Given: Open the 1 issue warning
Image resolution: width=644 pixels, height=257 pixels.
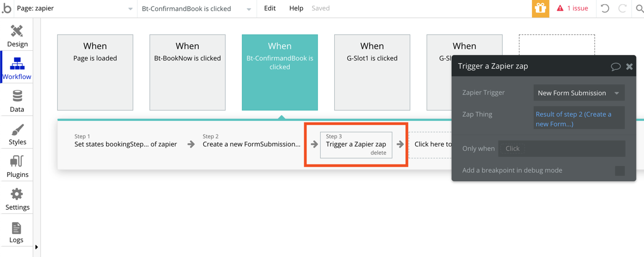Looking at the screenshot, I should click(x=572, y=8).
